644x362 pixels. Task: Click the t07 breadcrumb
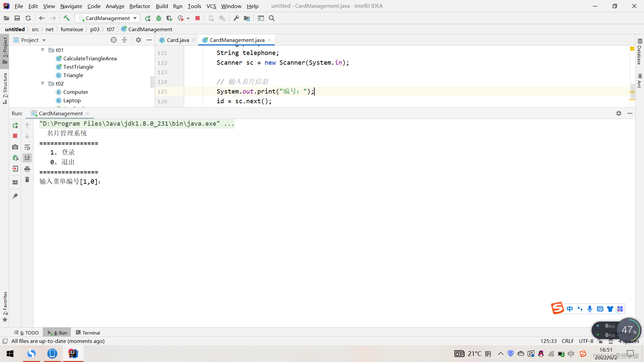(110, 29)
